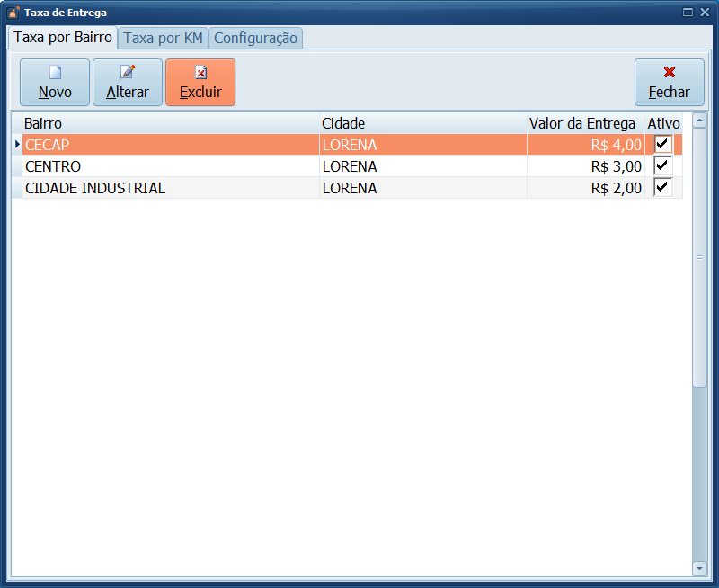Image resolution: width=719 pixels, height=588 pixels.
Task: Close window using title bar X
Action: coord(704,13)
